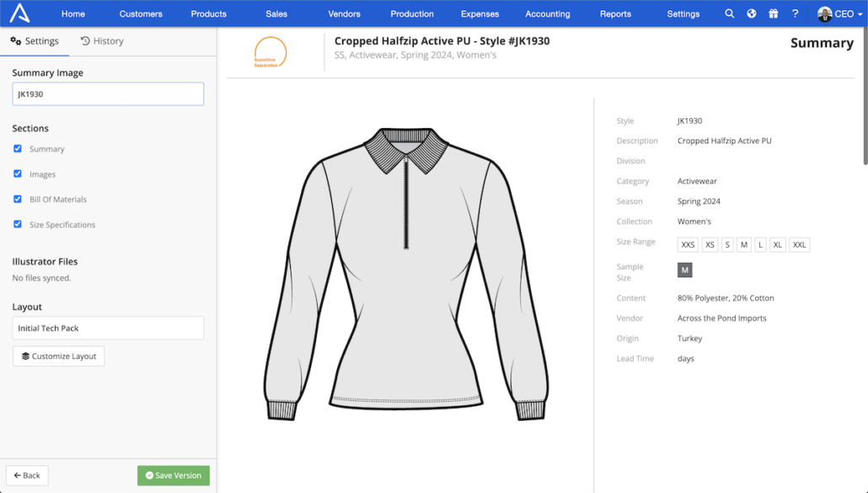Click the globe language icon
Viewport: 868px width, 493px height.
tap(751, 13)
